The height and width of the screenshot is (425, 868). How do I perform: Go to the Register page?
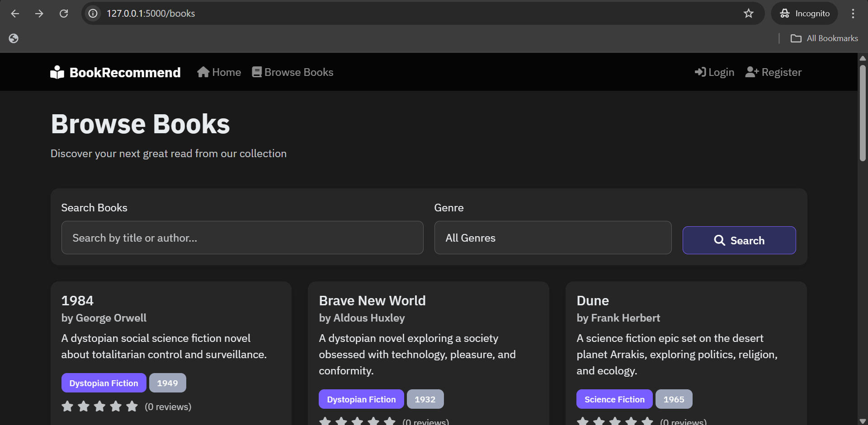coord(774,72)
